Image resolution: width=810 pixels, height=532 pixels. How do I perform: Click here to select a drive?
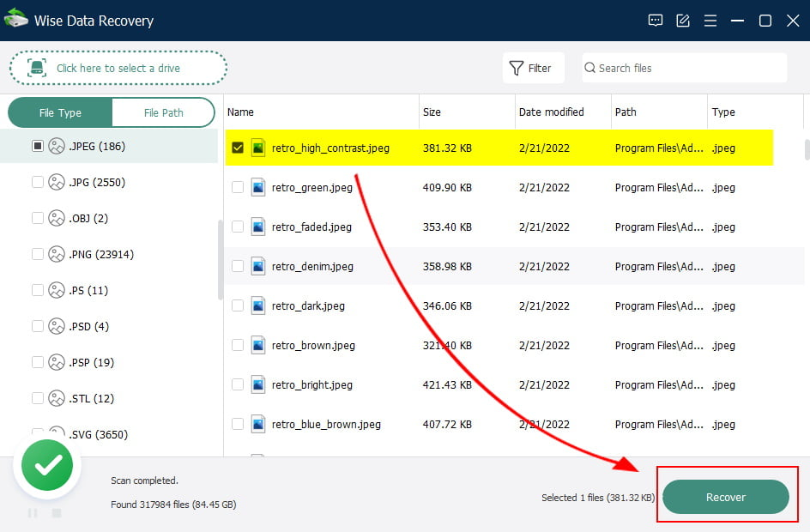(118, 68)
